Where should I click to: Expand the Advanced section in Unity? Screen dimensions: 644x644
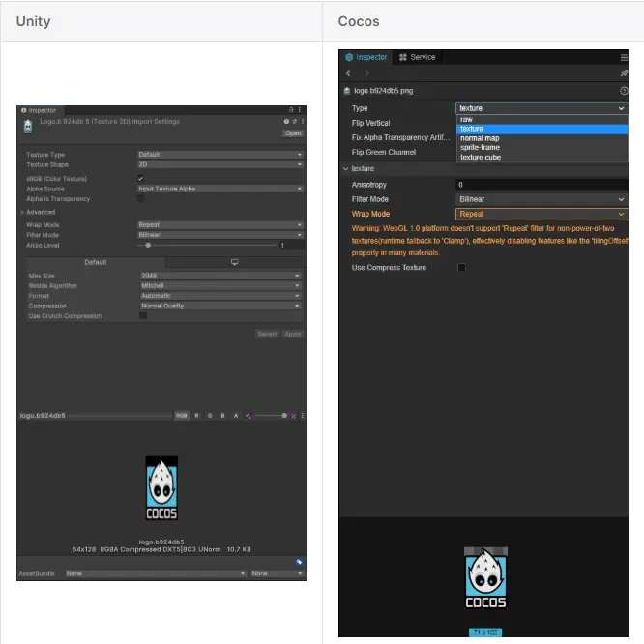[22, 212]
